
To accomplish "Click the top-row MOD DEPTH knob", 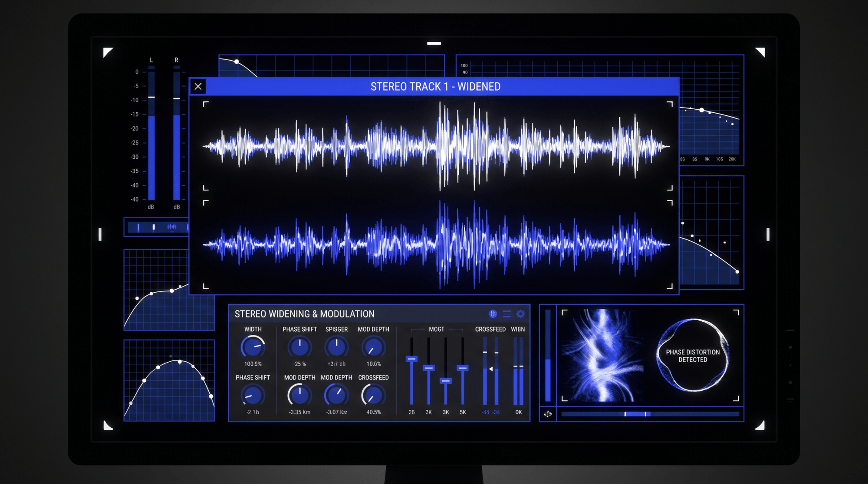I will pos(373,347).
